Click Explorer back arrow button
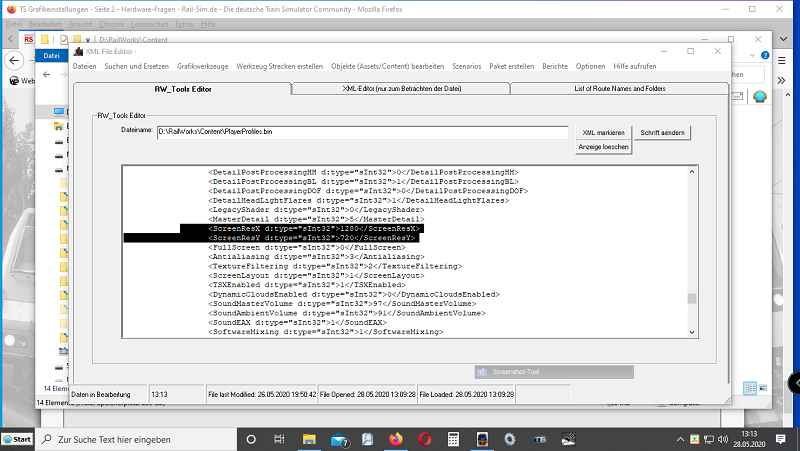The height and width of the screenshot is (451, 800). point(46,74)
